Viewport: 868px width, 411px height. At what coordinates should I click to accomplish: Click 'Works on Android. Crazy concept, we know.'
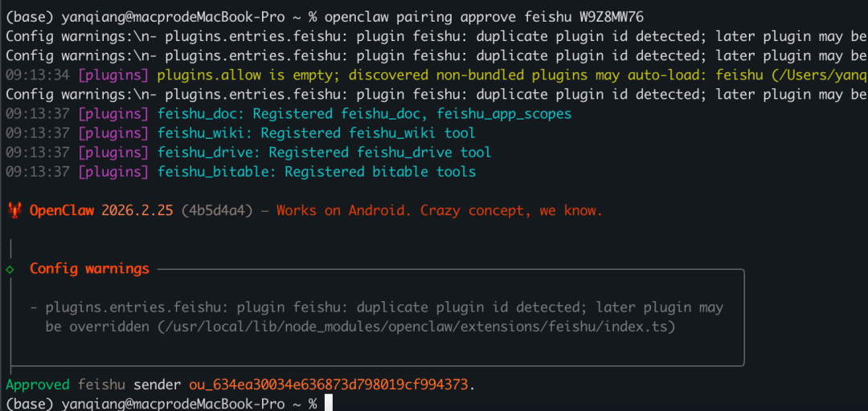439,211
